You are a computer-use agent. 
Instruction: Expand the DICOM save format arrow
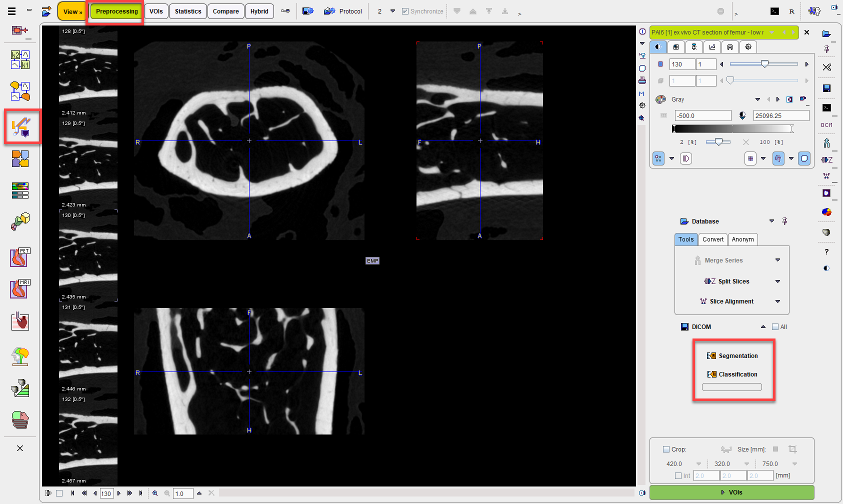click(763, 327)
